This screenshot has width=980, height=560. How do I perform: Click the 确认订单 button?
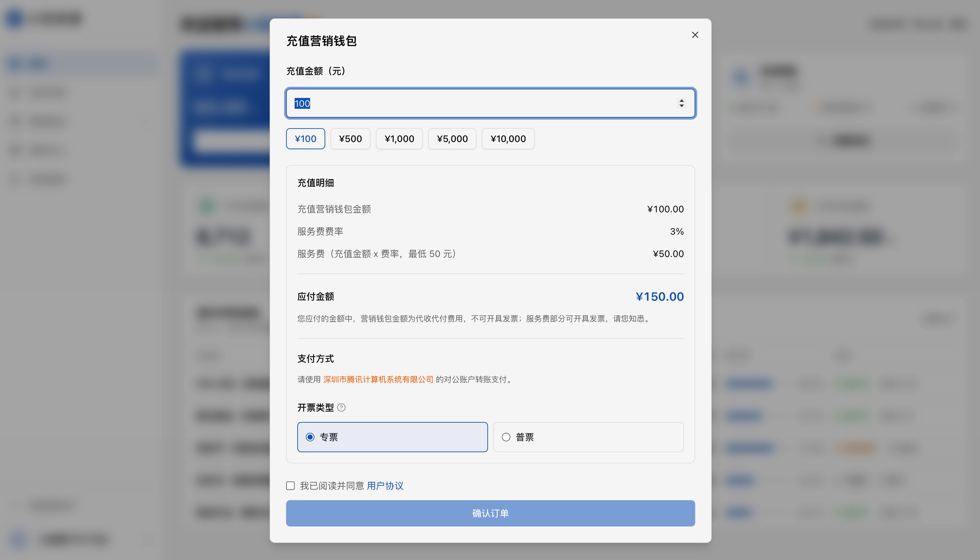[x=490, y=513]
